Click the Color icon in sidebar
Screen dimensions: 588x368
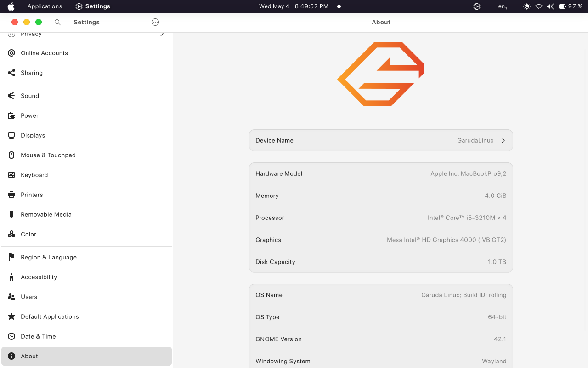[x=11, y=234]
